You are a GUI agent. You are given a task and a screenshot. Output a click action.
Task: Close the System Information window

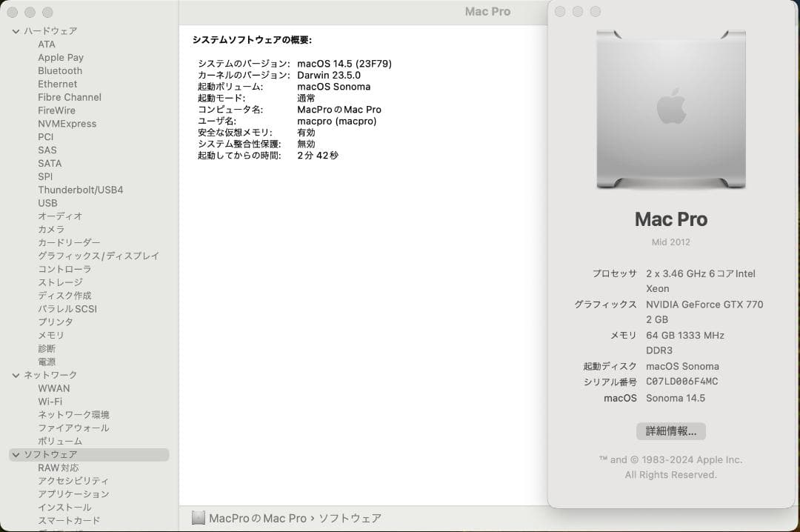[13, 13]
